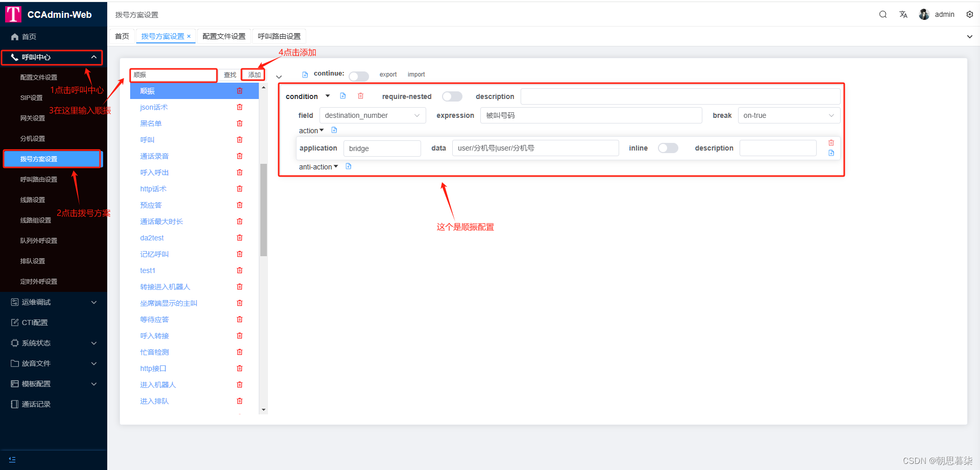
Task: Select 通话最大时长 in dialplan list
Action: (x=161, y=221)
